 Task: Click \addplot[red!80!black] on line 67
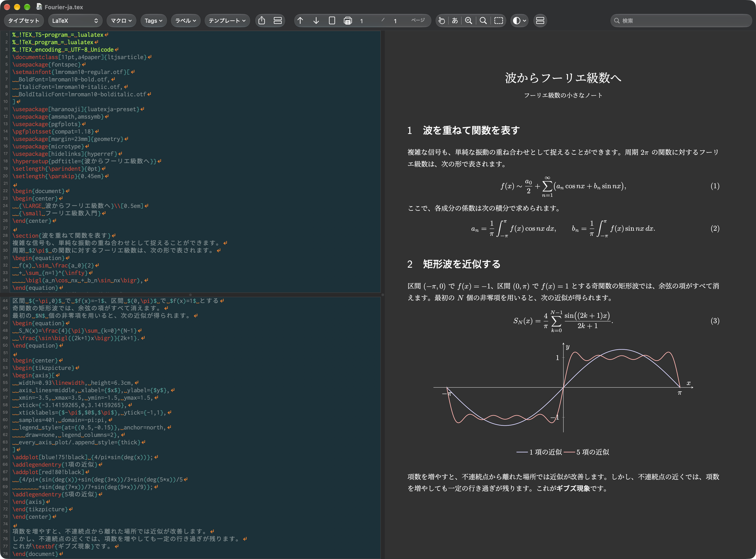(48, 472)
